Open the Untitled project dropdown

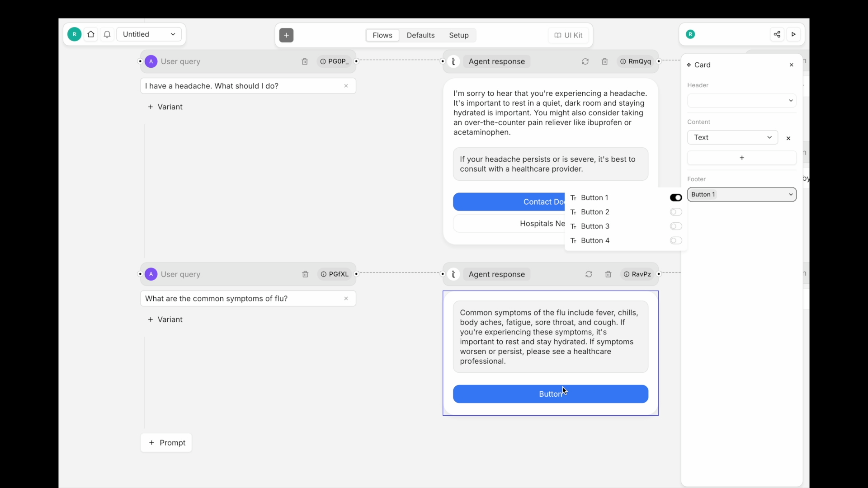pos(149,34)
